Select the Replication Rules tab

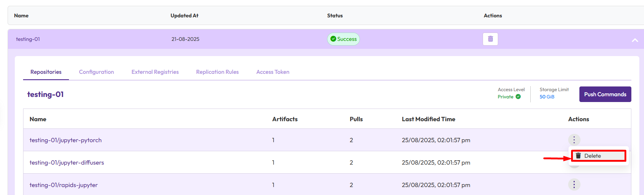[x=217, y=72]
